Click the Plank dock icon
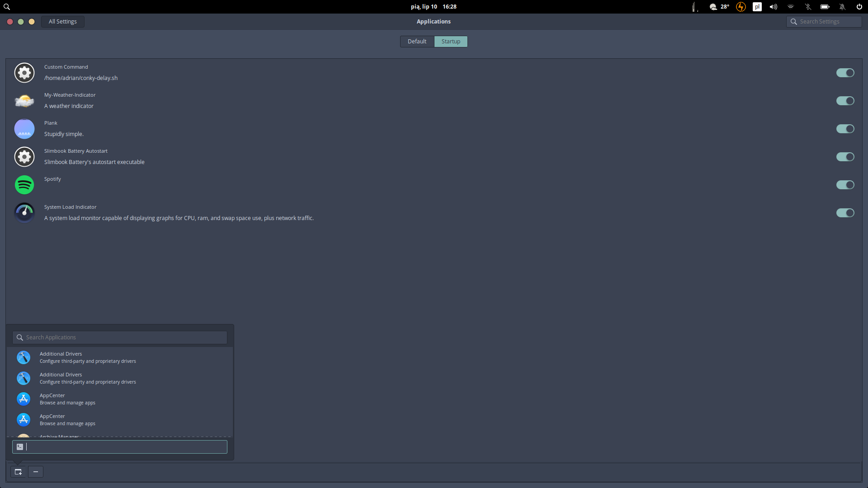 pyautogui.click(x=24, y=129)
